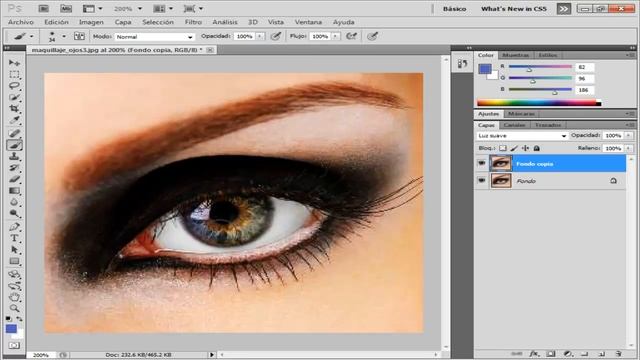
Task: Select the Pen tool
Action: coord(14,227)
